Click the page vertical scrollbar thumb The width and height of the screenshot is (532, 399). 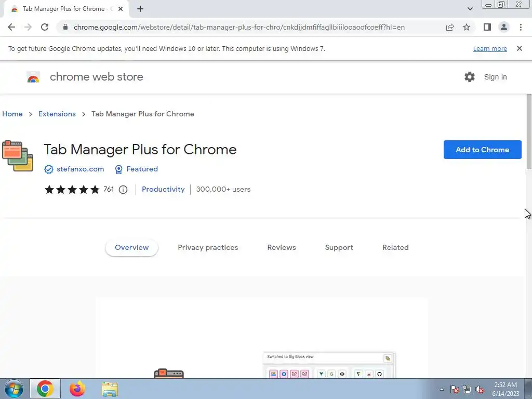click(529, 131)
